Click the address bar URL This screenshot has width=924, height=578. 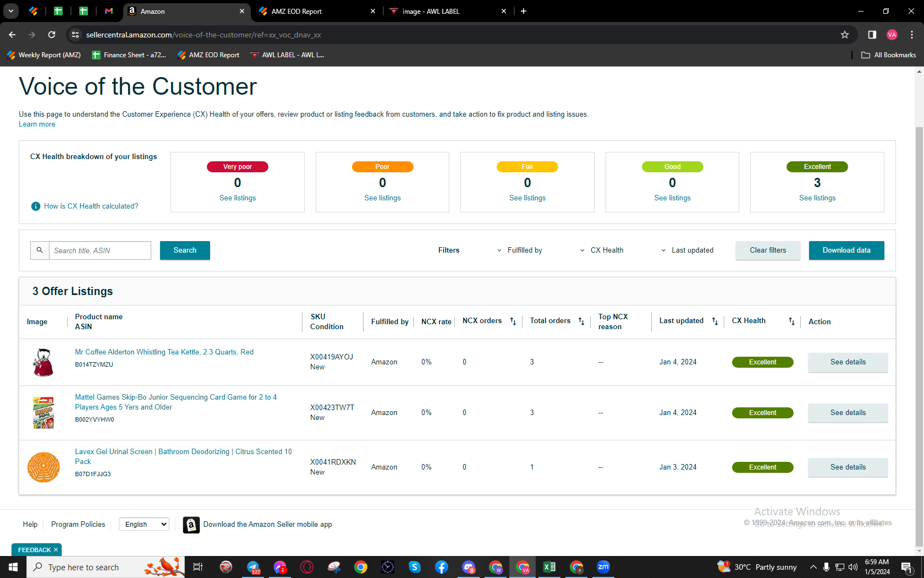coord(204,35)
